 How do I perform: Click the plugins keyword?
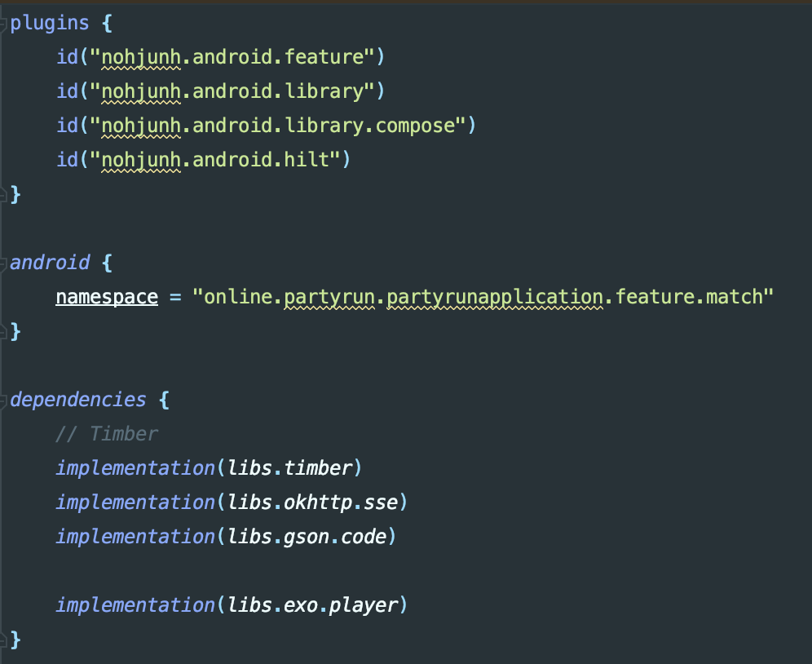(50, 24)
